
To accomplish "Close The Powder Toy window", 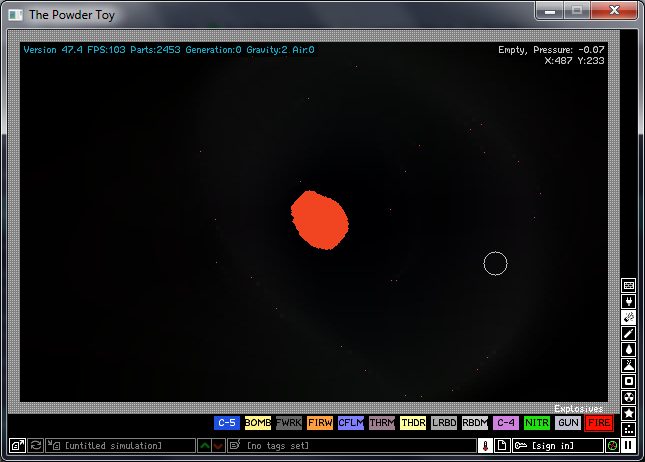I will [614, 10].
